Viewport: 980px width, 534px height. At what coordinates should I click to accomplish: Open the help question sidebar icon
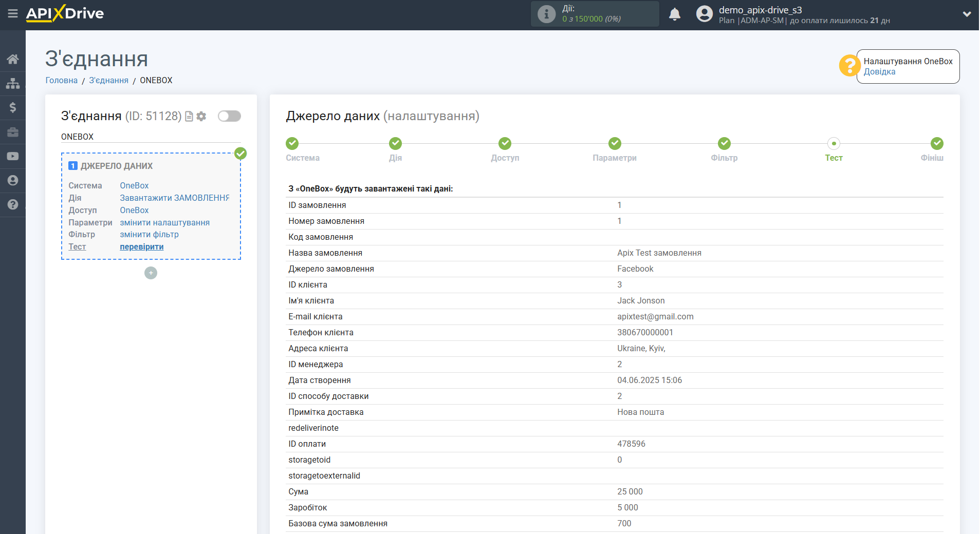coord(13,204)
